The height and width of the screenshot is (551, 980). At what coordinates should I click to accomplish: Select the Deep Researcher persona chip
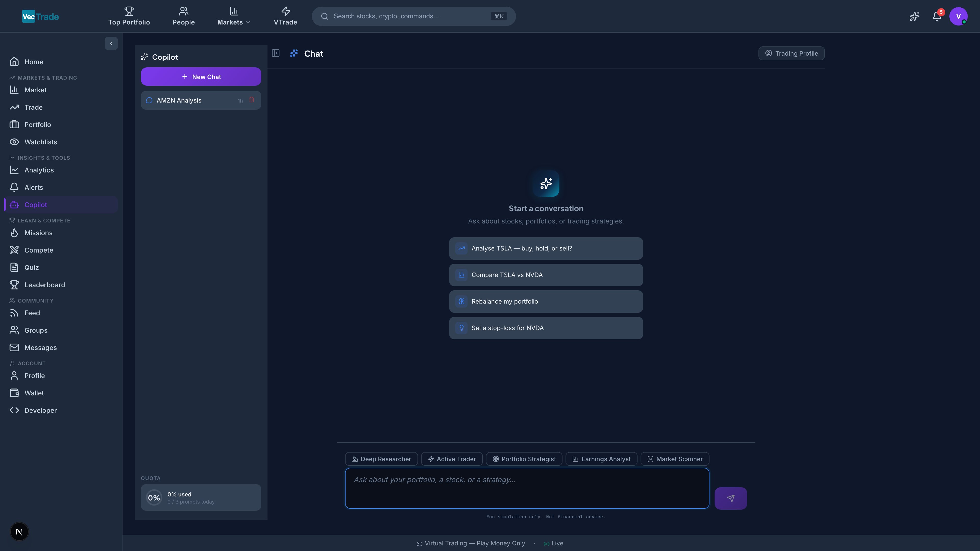pyautogui.click(x=381, y=459)
